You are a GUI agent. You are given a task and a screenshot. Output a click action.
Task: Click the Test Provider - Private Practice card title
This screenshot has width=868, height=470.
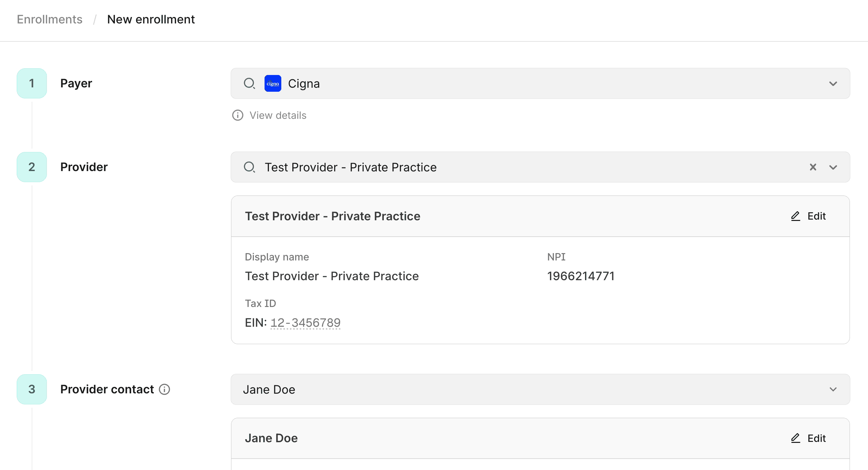pos(332,216)
